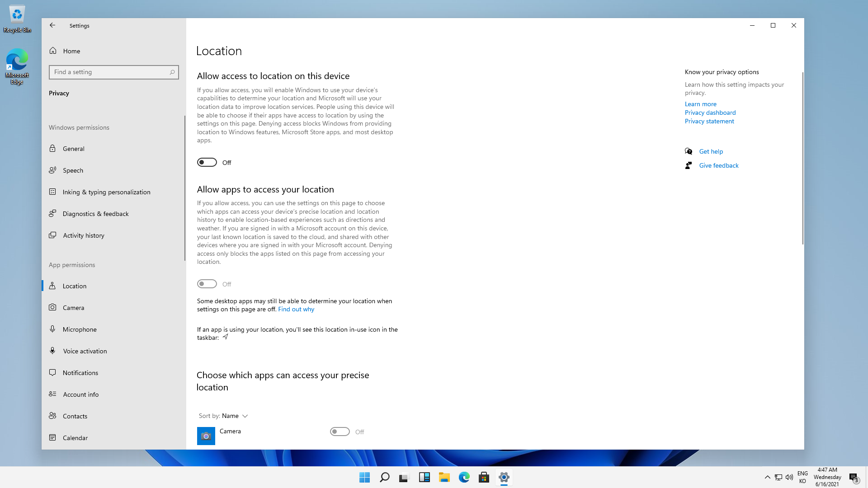Click the Find a setting search box
The height and width of the screenshot is (488, 868).
point(108,72)
